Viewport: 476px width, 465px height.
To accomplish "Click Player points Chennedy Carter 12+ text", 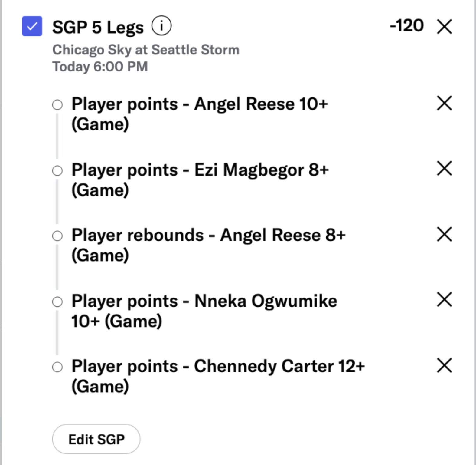I will (x=218, y=376).
